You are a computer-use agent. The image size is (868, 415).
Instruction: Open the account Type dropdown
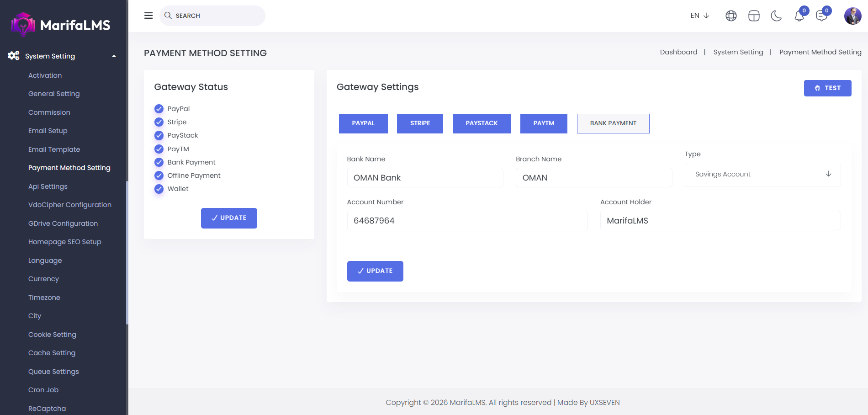(762, 175)
